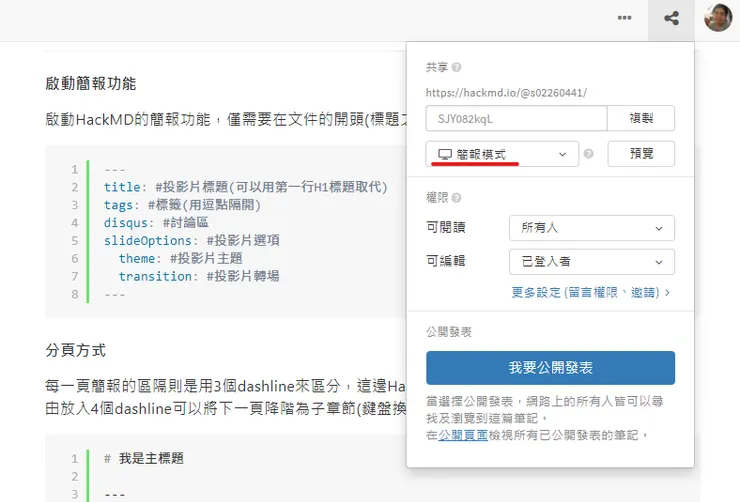Click code line 'title: #投影片標題'
The image size is (740, 502).
[245, 187]
